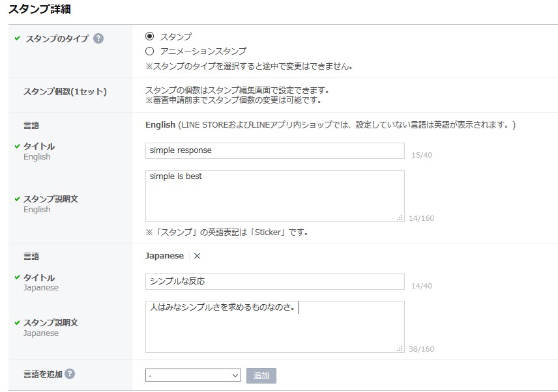558x392 pixels.
Task: Focus the English description 'simple is best'
Action: (274, 196)
